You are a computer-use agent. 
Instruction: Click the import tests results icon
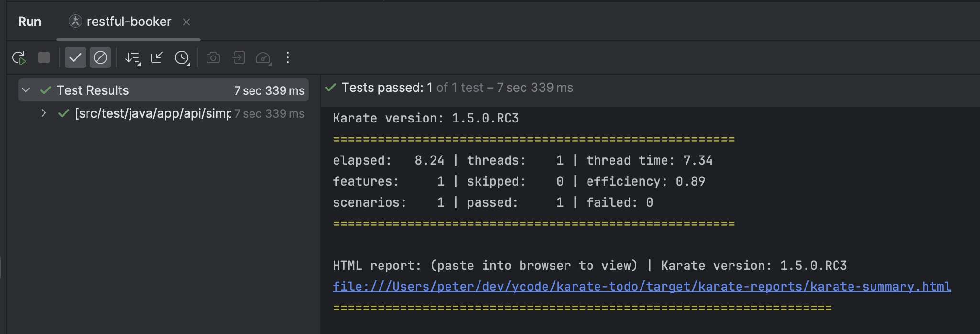239,58
